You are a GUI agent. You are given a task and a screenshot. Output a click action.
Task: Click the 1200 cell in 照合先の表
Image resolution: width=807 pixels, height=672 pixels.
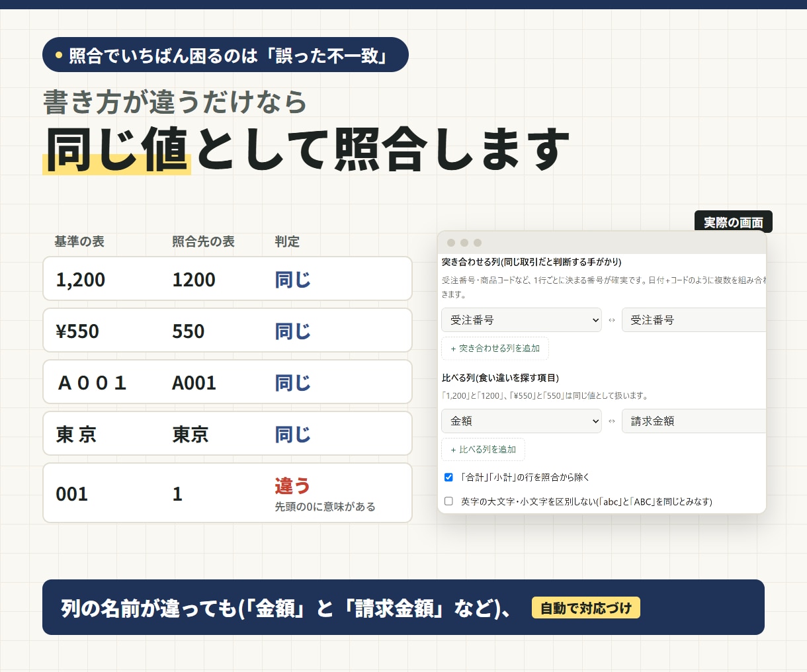coord(194,280)
